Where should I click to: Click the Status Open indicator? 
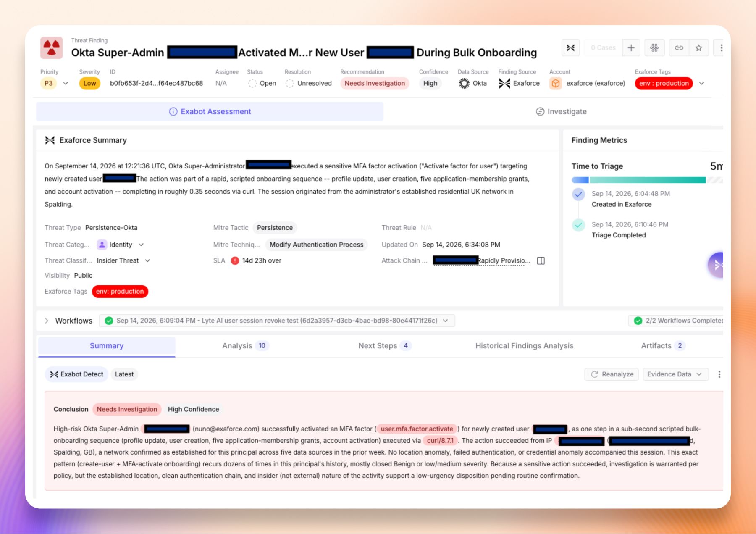tap(262, 84)
